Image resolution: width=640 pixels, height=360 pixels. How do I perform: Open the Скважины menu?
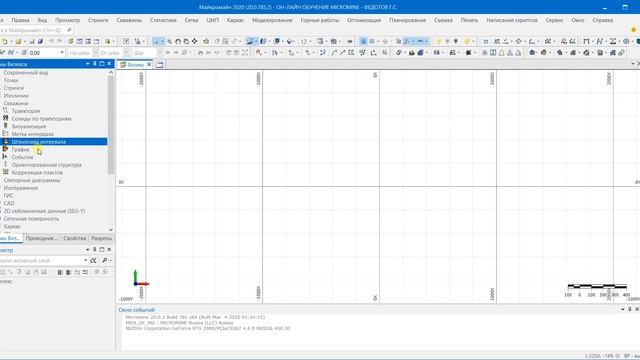pyautogui.click(x=129, y=20)
